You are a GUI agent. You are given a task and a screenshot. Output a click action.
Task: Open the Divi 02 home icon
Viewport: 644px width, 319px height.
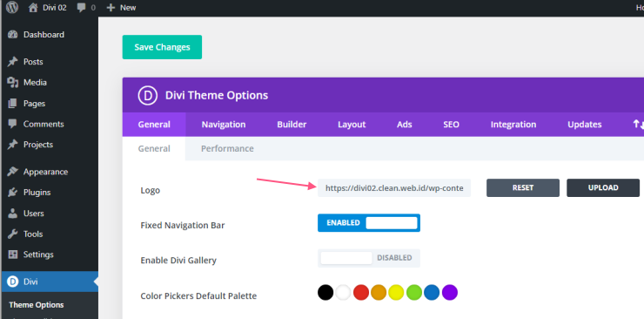tap(33, 7)
